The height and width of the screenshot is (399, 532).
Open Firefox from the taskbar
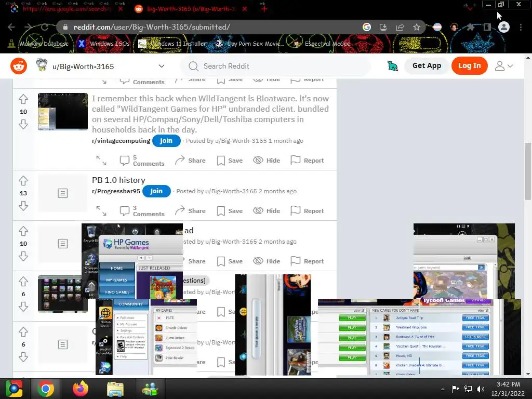tap(81, 389)
